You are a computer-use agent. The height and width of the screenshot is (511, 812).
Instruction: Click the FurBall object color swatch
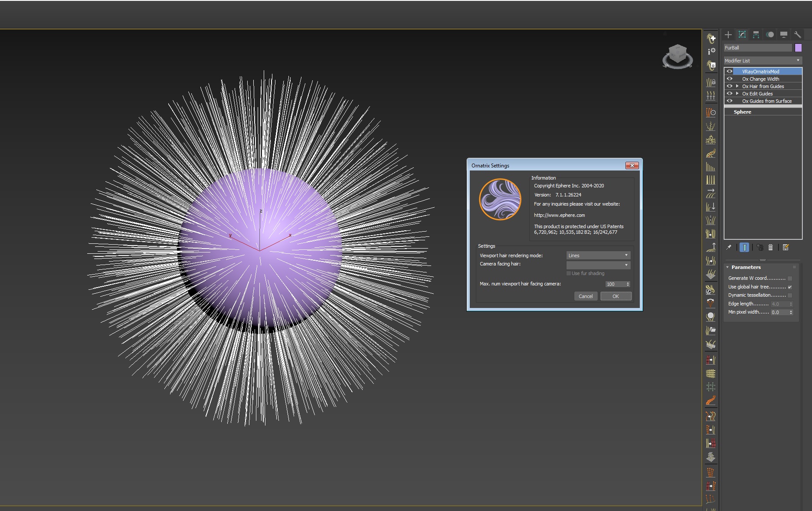tap(798, 48)
